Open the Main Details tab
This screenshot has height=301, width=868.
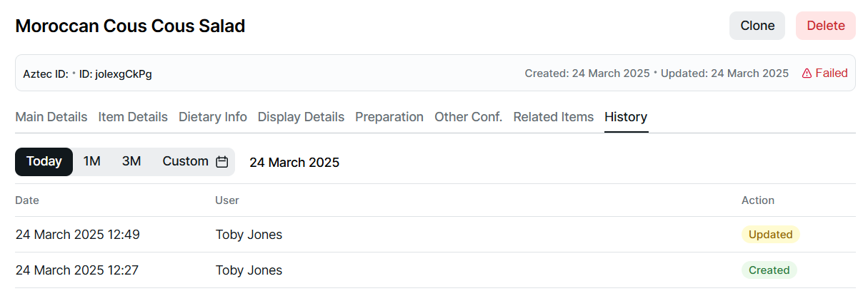(51, 117)
